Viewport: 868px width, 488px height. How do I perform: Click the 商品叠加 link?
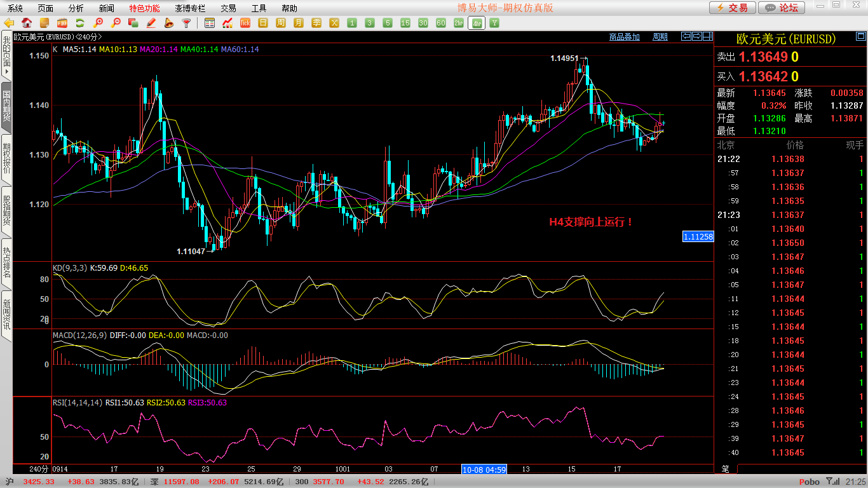click(x=625, y=37)
